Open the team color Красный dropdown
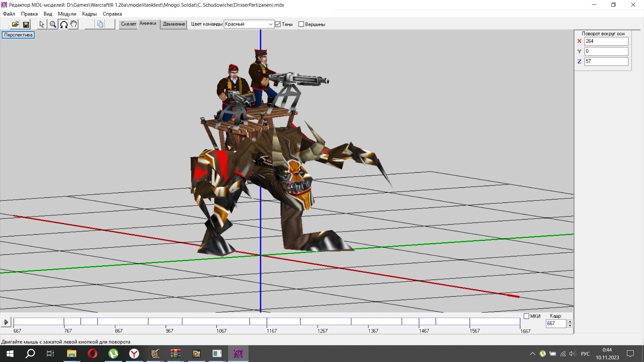 270,24
